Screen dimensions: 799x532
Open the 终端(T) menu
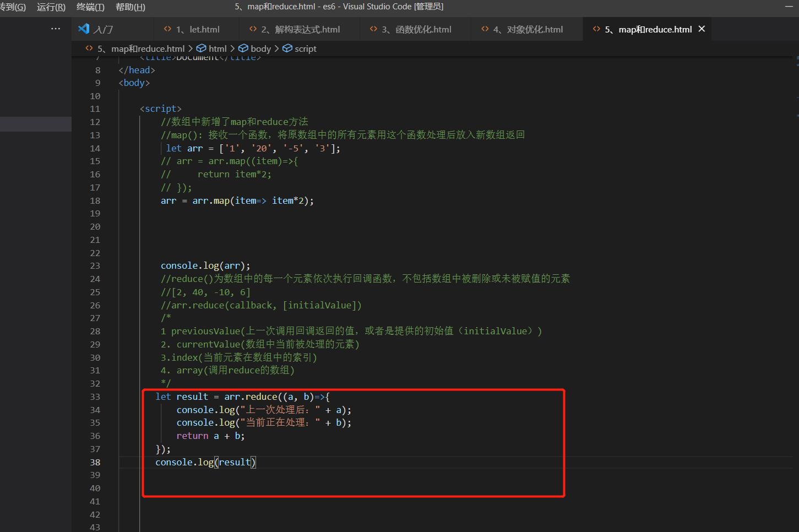click(x=90, y=7)
